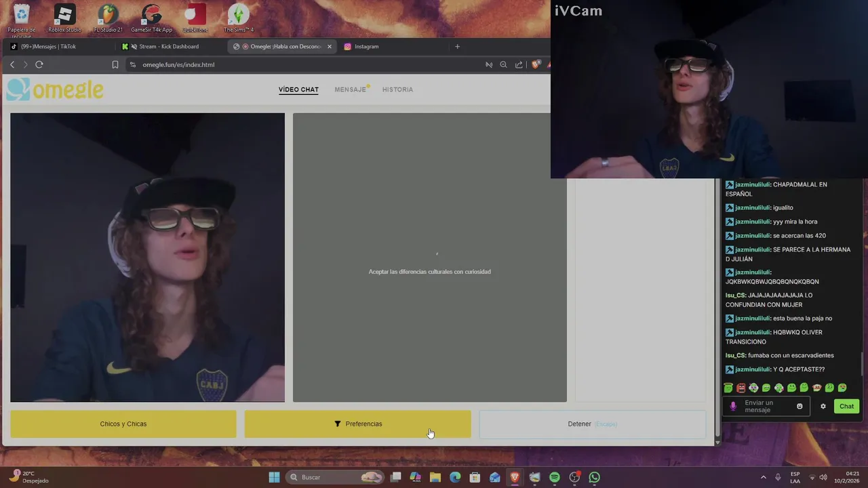Open Task View on the taskbar
This screenshot has height=488, width=868.
395,477
